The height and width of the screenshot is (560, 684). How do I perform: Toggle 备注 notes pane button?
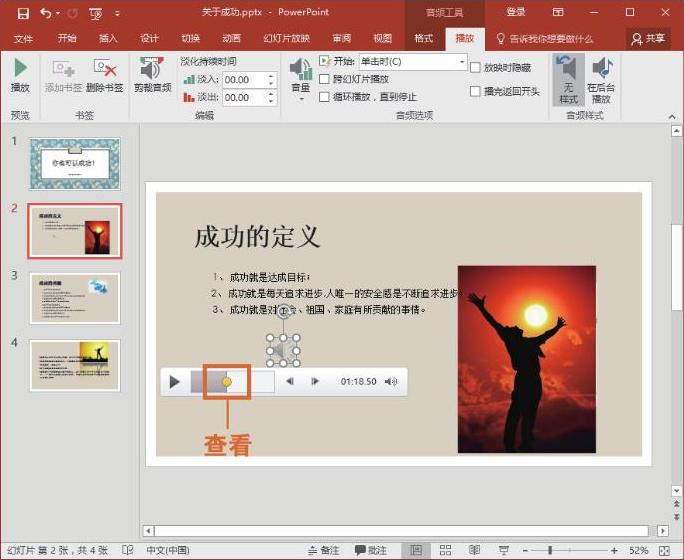click(324, 550)
